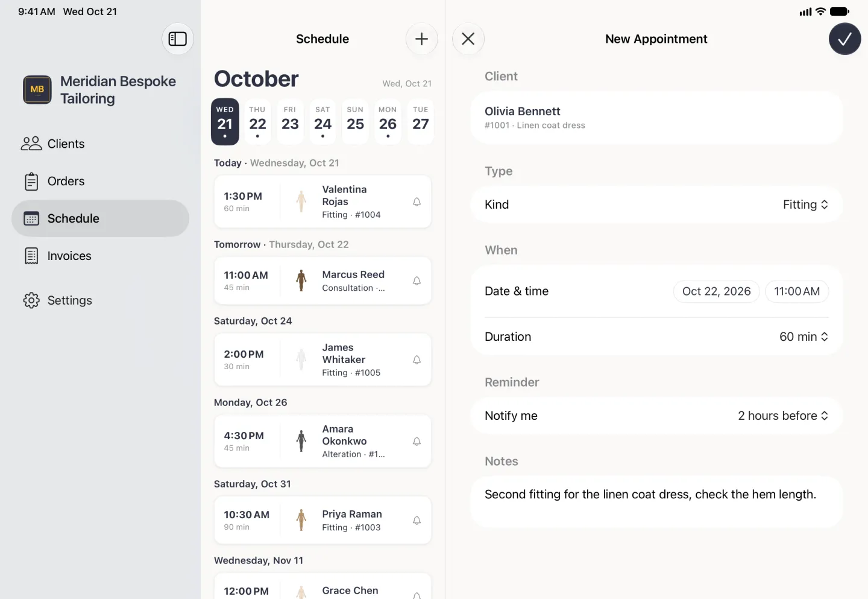Click Amara Okonkwo mannequin figure icon
The width and height of the screenshot is (868, 599).
pos(301,442)
